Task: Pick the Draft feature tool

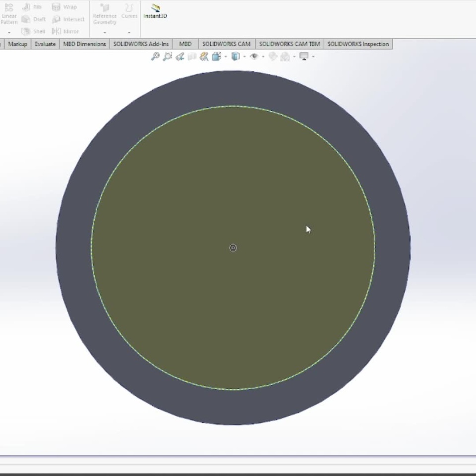Action: click(34, 19)
